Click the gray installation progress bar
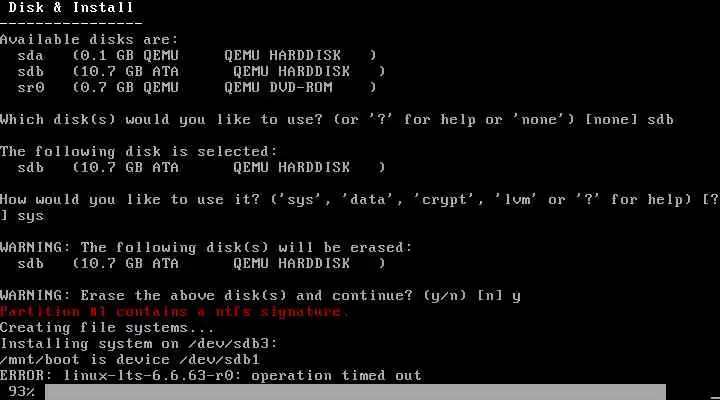 click(355, 392)
